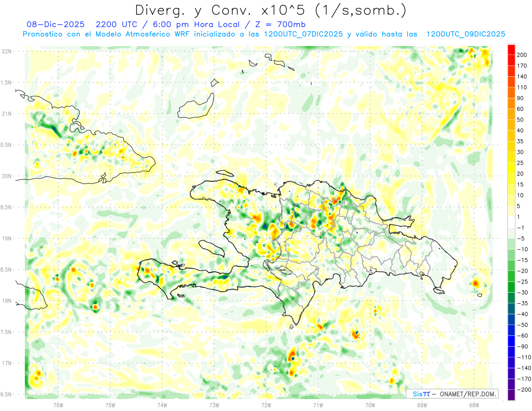Click the longitude label '74W'

[x=162, y=405]
